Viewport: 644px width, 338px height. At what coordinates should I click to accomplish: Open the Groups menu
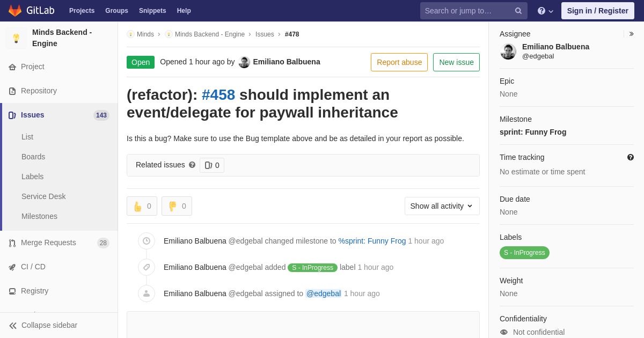pyautogui.click(x=116, y=11)
